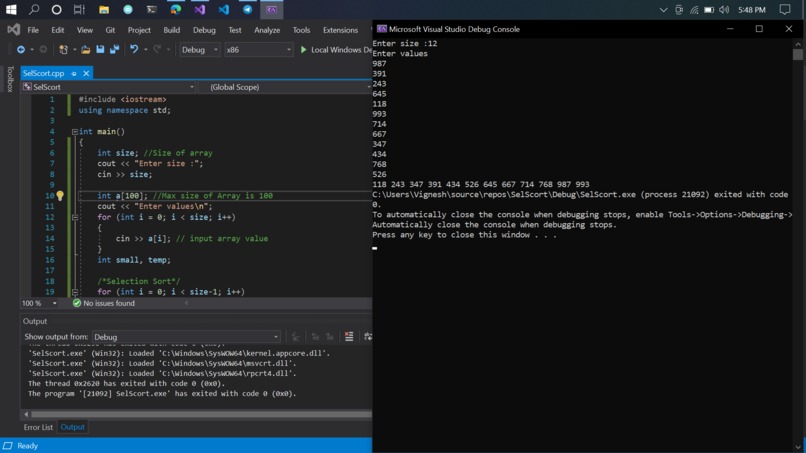Click the New Project toolbar icon

click(x=63, y=49)
